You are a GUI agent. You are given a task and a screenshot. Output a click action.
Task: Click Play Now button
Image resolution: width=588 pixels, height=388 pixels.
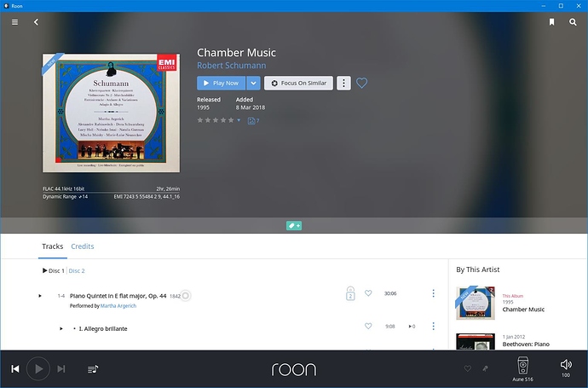pyautogui.click(x=222, y=83)
